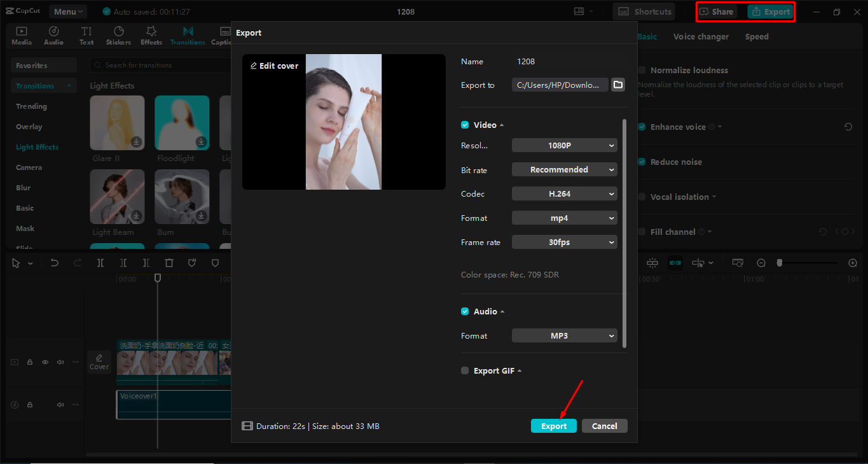Enable the Vocal isolation checkbox
This screenshot has width=868, height=464.
click(641, 197)
